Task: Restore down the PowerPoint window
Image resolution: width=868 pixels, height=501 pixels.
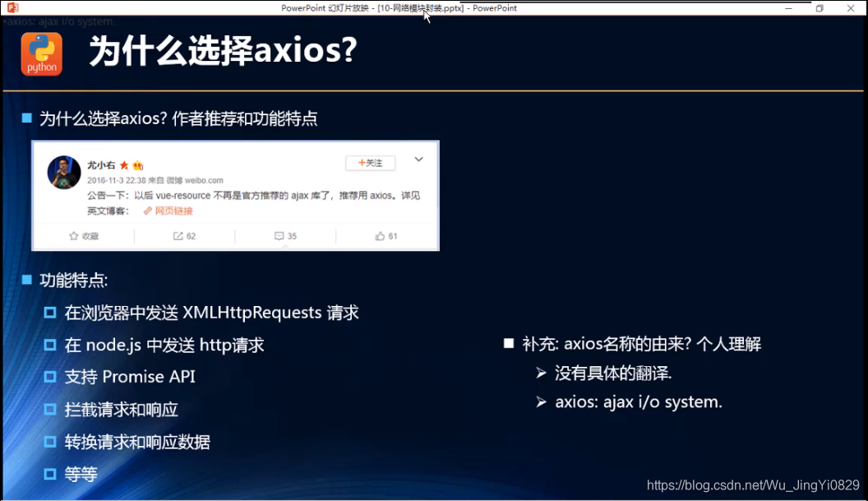Action: tap(820, 8)
